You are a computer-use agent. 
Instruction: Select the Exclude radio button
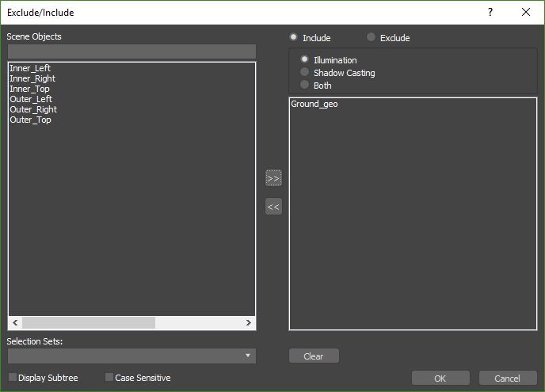[x=371, y=37]
